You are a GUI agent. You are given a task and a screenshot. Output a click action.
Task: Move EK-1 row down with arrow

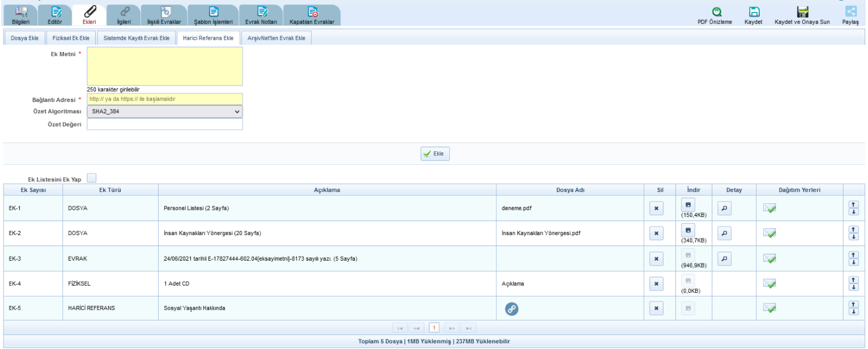tap(854, 211)
